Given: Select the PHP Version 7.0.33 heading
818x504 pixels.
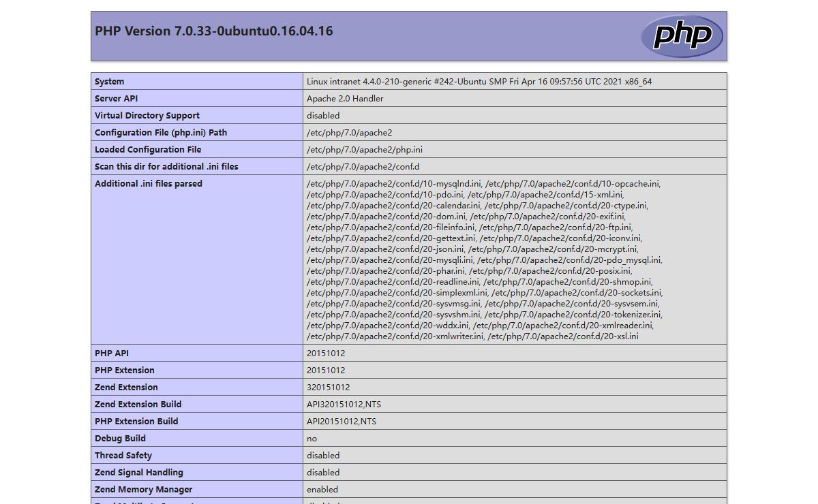Looking at the screenshot, I should point(214,31).
